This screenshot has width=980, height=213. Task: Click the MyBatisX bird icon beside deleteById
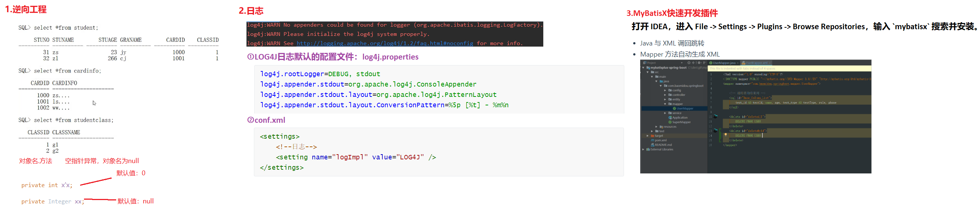(715, 131)
